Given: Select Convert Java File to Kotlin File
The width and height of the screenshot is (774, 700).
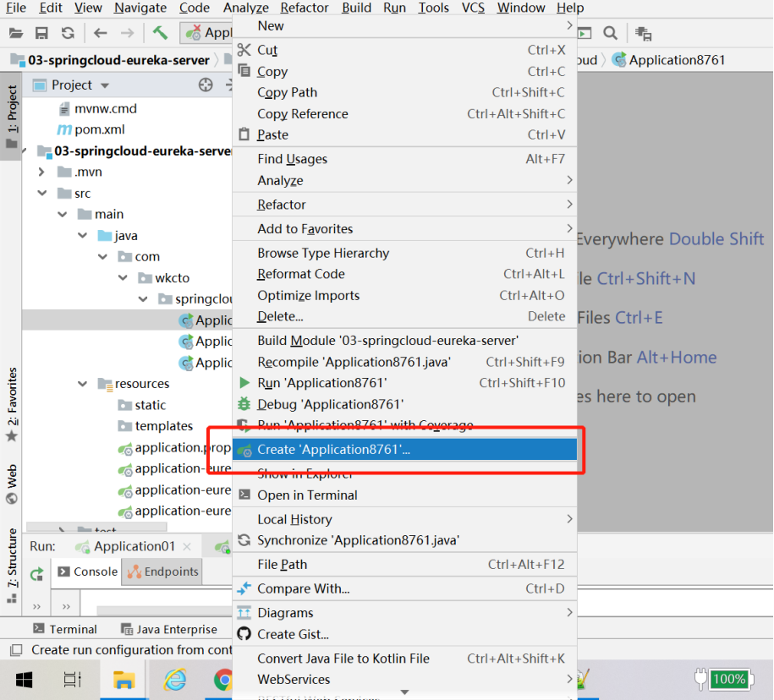Looking at the screenshot, I should click(x=404, y=659).
